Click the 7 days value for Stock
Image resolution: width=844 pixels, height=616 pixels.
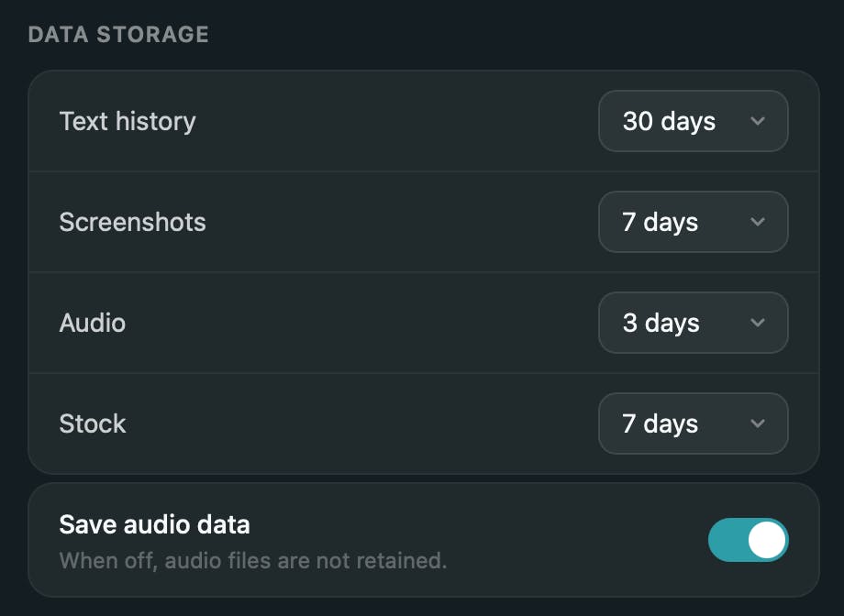tap(661, 423)
